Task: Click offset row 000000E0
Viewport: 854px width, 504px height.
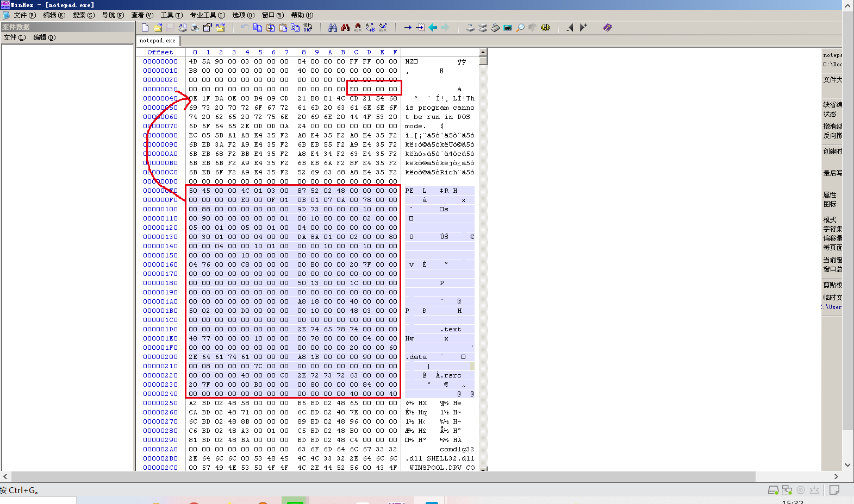Action: 160,191
